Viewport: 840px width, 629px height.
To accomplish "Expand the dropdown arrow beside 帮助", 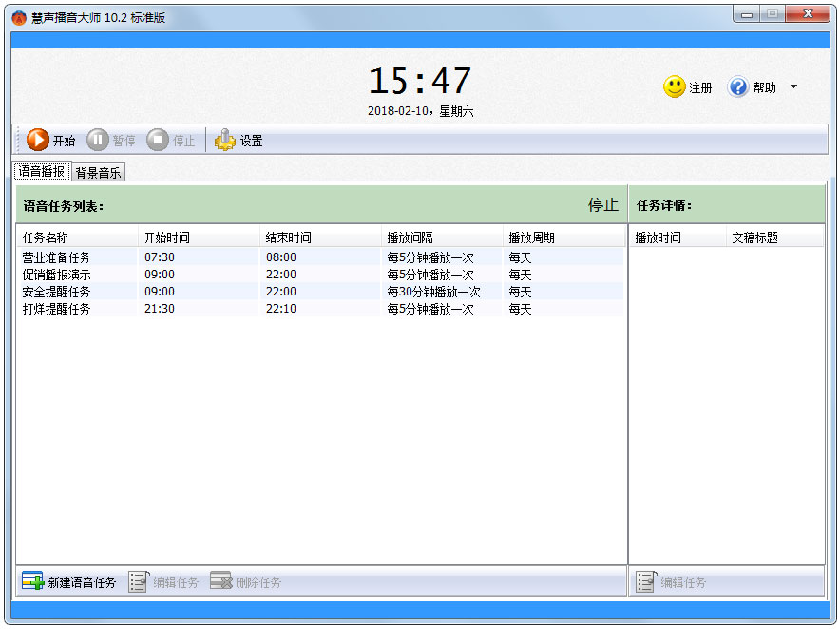I will click(793, 87).
